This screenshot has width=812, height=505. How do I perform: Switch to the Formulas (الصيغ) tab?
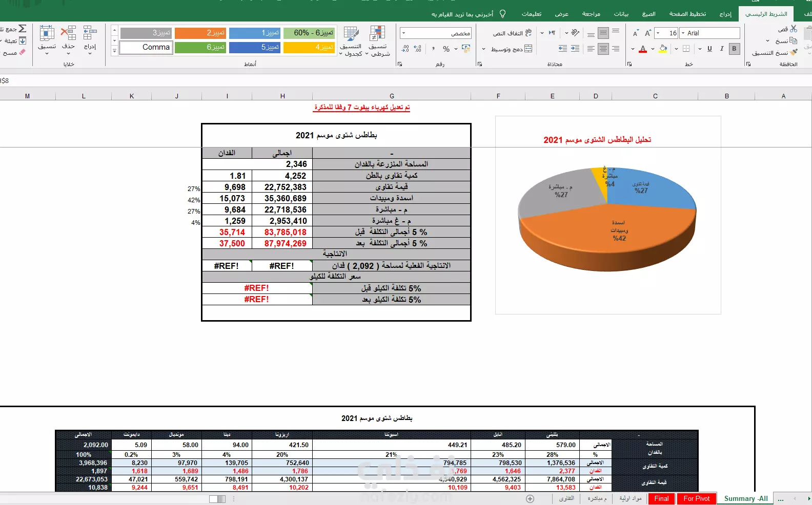648,14
